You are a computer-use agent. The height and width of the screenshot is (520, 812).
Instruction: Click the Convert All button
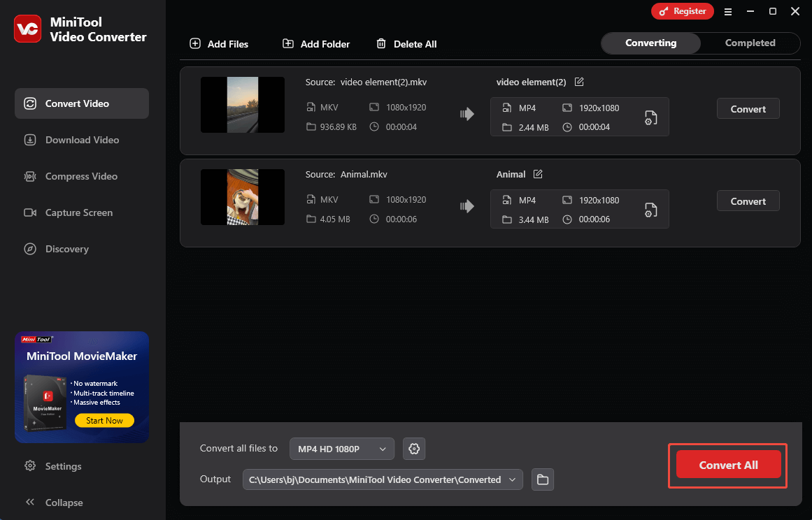[x=728, y=465]
